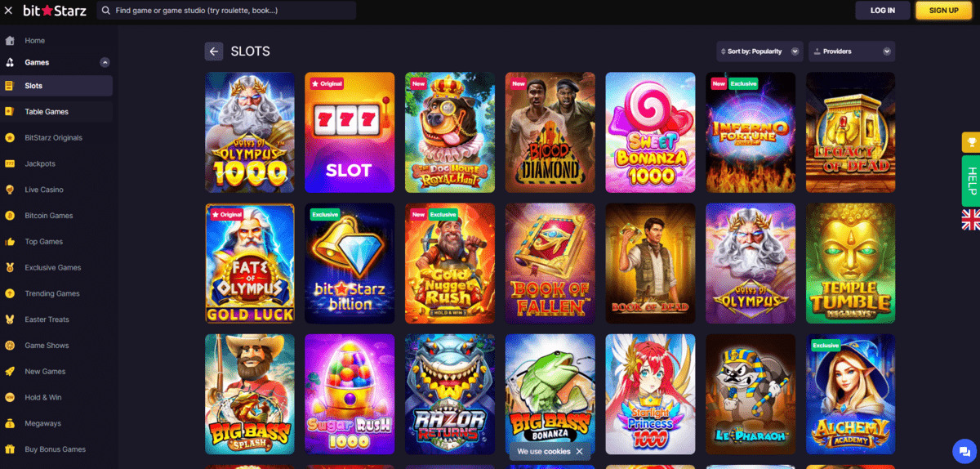
Task: Click the back arrow next to SLOTS
Action: (x=214, y=51)
